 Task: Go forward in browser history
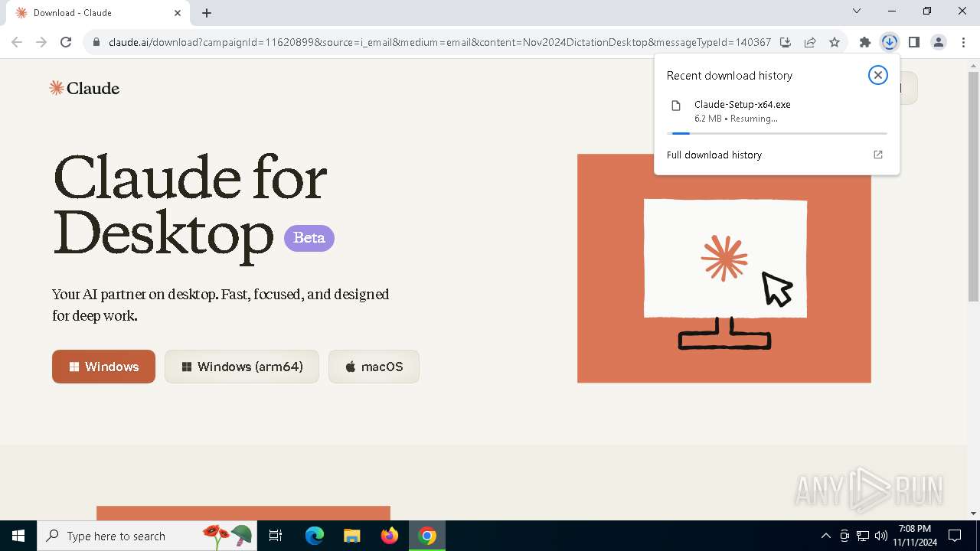point(41,42)
